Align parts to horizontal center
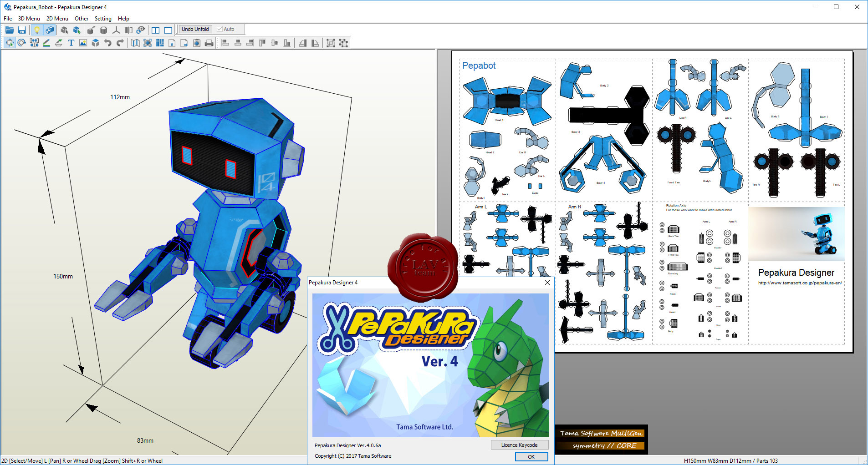This screenshot has width=868, height=465. click(238, 43)
